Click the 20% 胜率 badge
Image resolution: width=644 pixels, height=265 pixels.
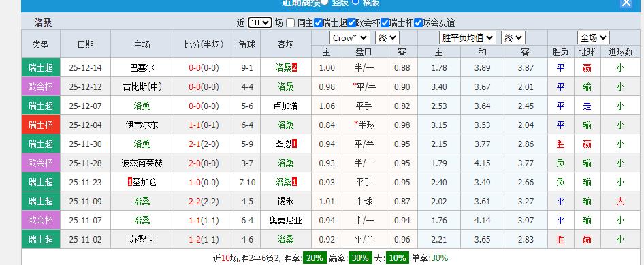(x=315, y=258)
